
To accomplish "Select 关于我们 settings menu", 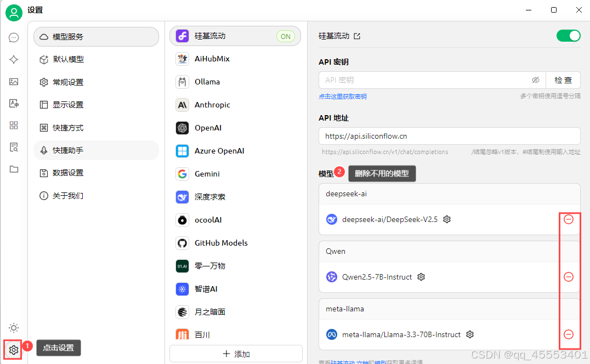I will [x=97, y=196].
